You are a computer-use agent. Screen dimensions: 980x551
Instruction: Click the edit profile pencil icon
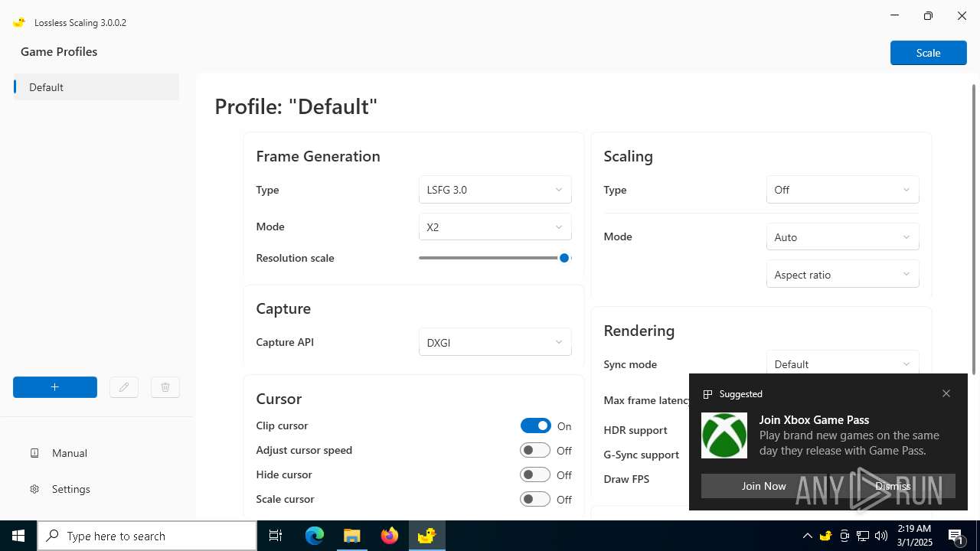[124, 387]
